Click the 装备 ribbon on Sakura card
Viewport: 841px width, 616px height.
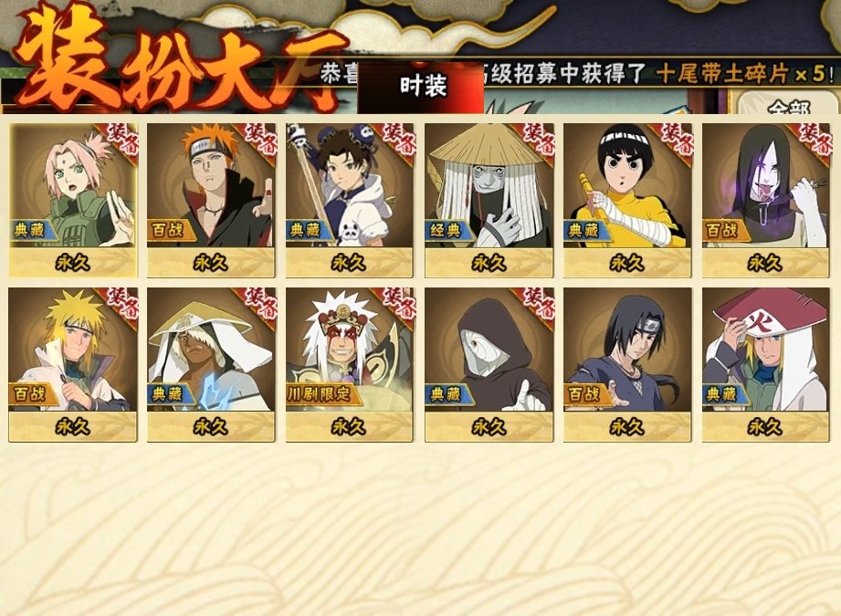coord(119,141)
